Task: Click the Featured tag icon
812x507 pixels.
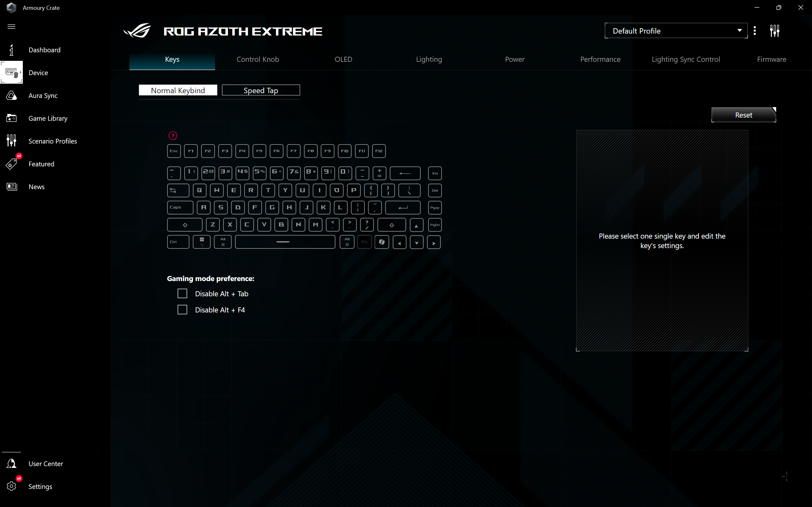Action: [11, 164]
